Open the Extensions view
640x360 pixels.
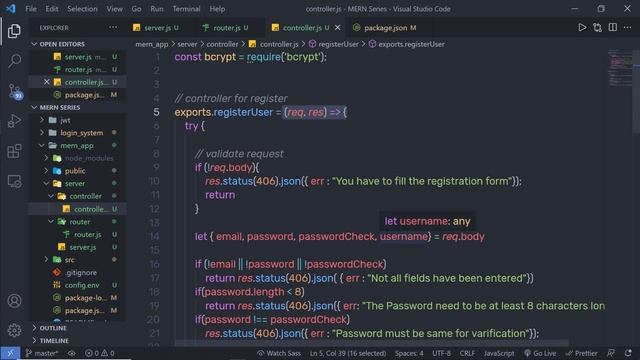14,151
